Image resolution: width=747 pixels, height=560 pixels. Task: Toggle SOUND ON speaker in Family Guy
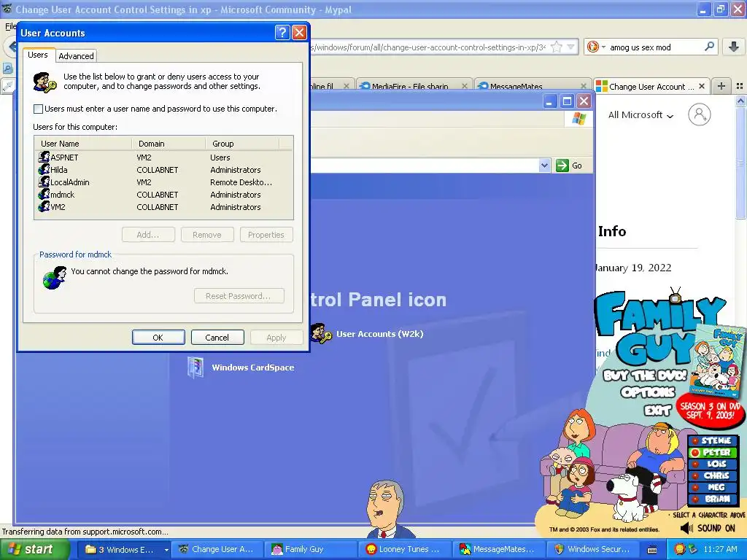coord(708,528)
